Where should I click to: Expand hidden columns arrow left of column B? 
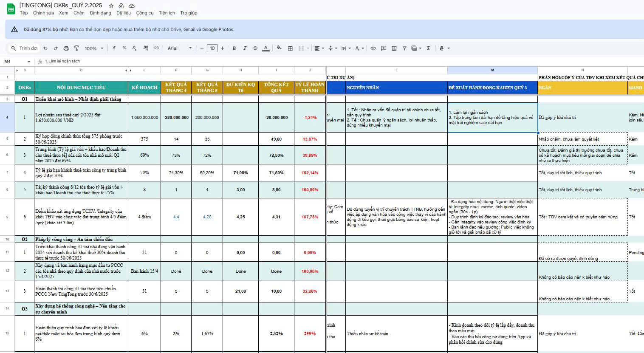click(17, 71)
